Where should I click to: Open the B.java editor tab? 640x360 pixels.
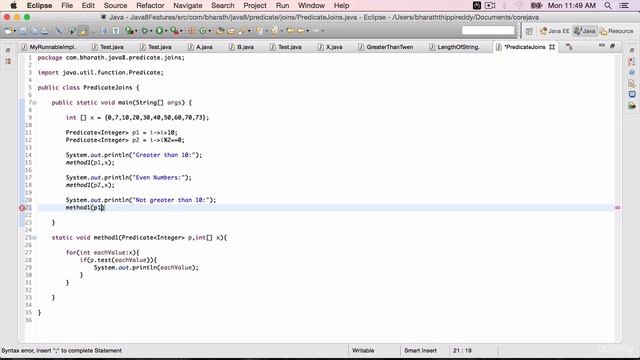[x=241, y=47]
